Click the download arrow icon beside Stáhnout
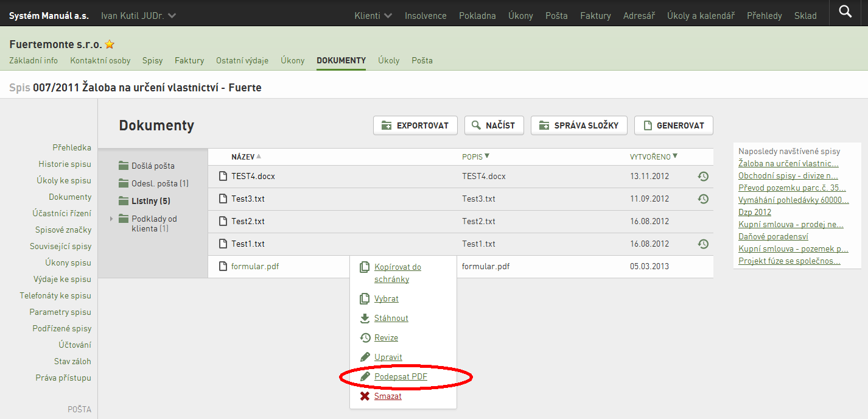The width and height of the screenshot is (868, 419). 365,319
